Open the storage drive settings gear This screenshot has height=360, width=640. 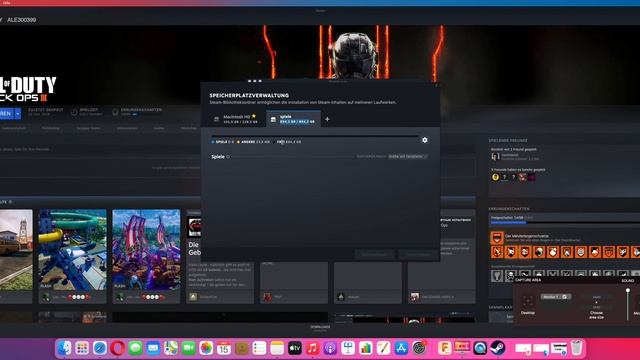pos(424,140)
